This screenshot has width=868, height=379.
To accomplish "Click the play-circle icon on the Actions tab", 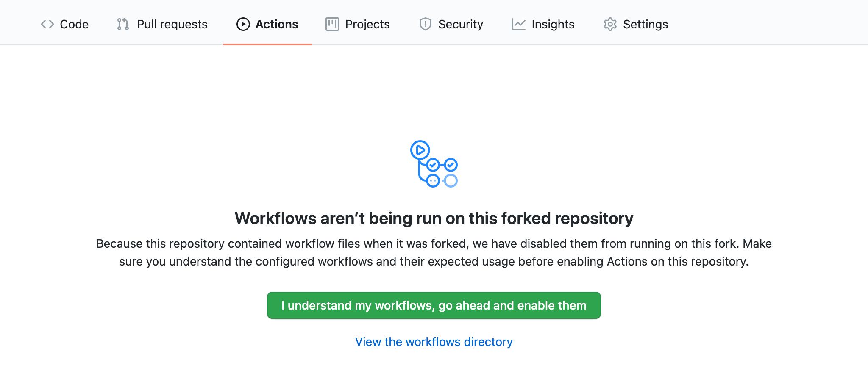I will (243, 24).
